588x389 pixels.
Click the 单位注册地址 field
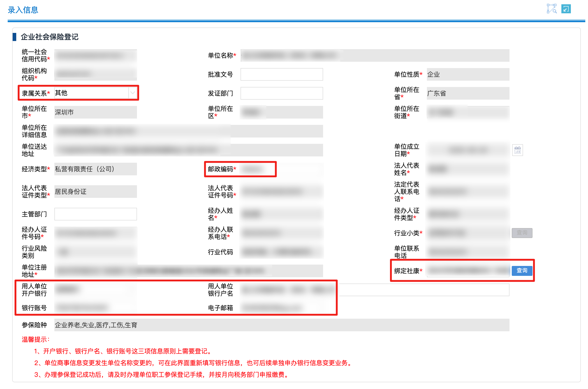click(189, 271)
